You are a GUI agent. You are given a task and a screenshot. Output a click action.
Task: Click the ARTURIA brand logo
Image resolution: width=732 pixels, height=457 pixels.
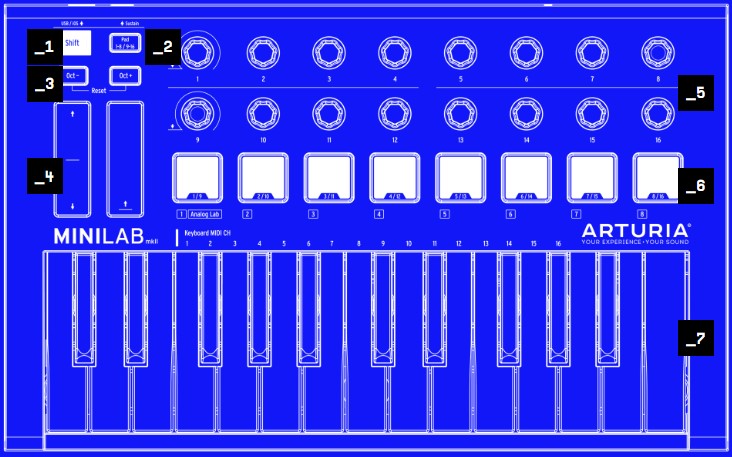click(636, 231)
